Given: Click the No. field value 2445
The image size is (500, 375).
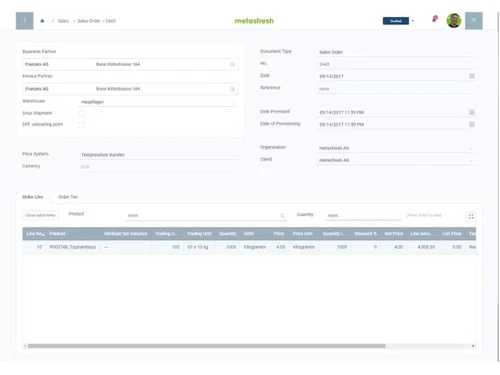Looking at the screenshot, I should 324,64.
